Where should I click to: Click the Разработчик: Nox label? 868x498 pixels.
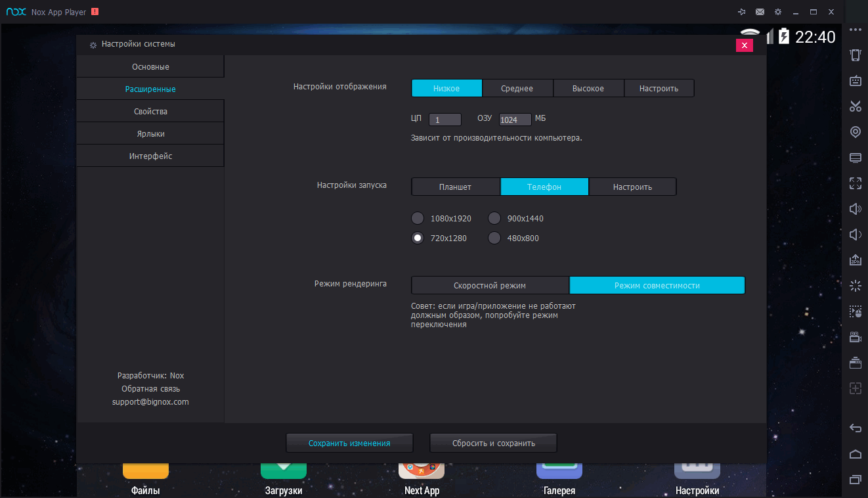tap(150, 375)
